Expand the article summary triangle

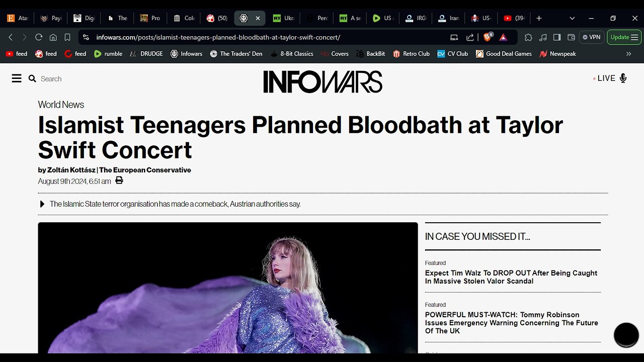tap(42, 204)
